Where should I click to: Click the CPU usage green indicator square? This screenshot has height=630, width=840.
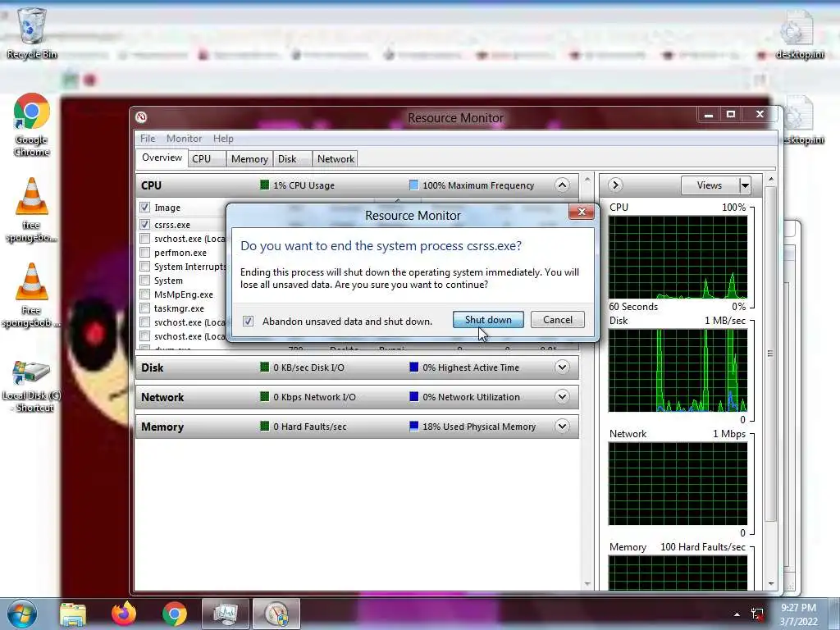(264, 185)
